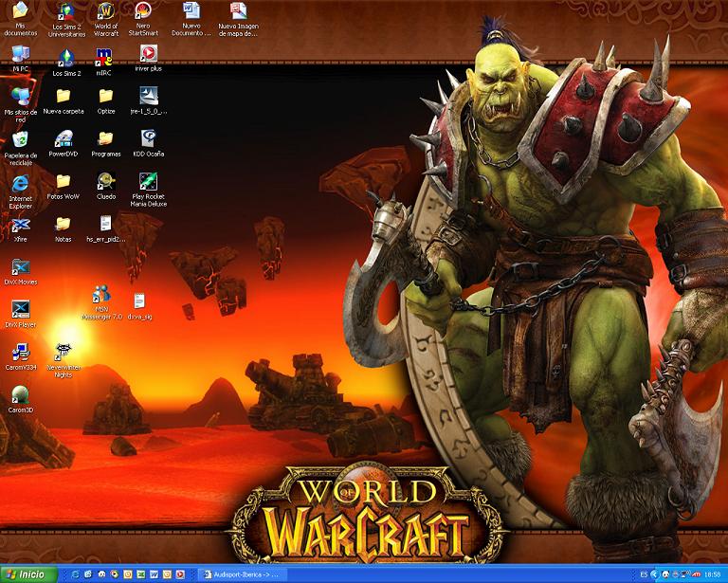Select the hs_err_pid text file
The image size is (728, 583).
coord(106,229)
